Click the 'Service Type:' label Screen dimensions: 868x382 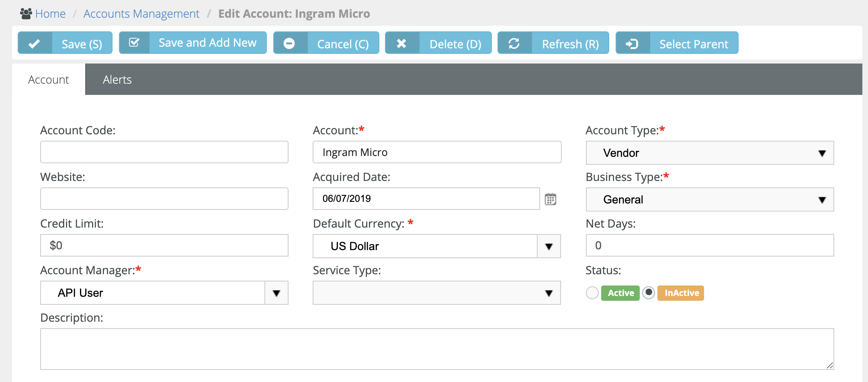pos(347,270)
